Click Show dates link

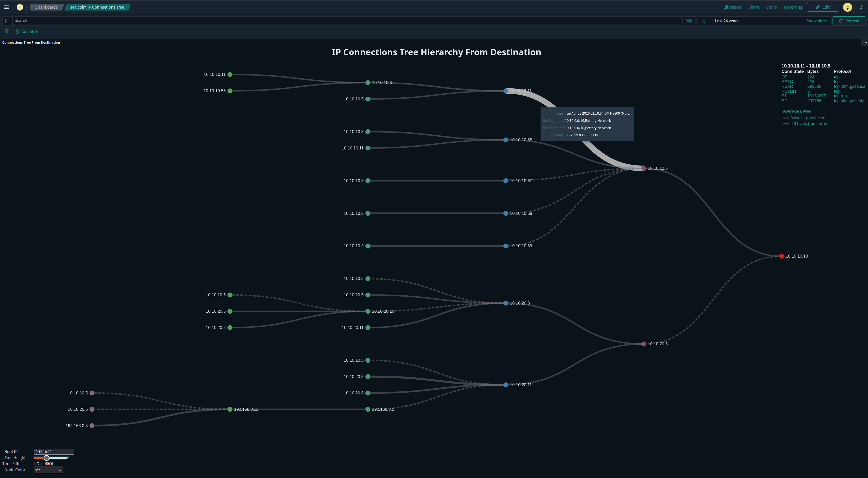click(x=817, y=21)
